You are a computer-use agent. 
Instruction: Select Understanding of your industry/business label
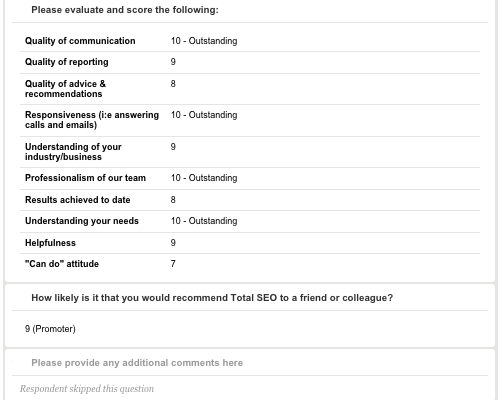[x=73, y=152]
